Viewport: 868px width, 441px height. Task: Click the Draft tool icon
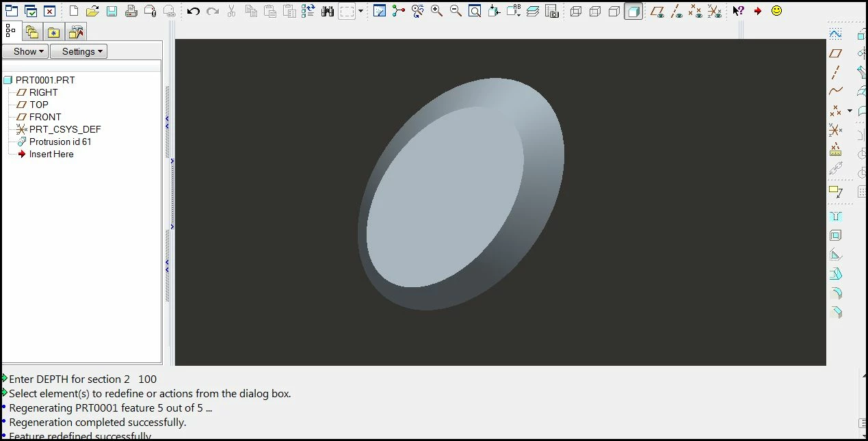(x=835, y=274)
